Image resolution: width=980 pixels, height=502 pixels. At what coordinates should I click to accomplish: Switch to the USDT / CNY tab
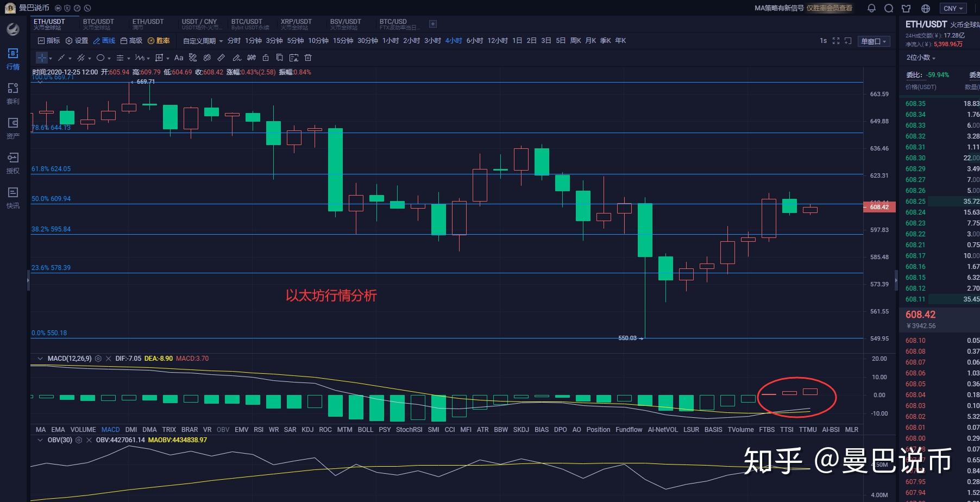(201, 24)
